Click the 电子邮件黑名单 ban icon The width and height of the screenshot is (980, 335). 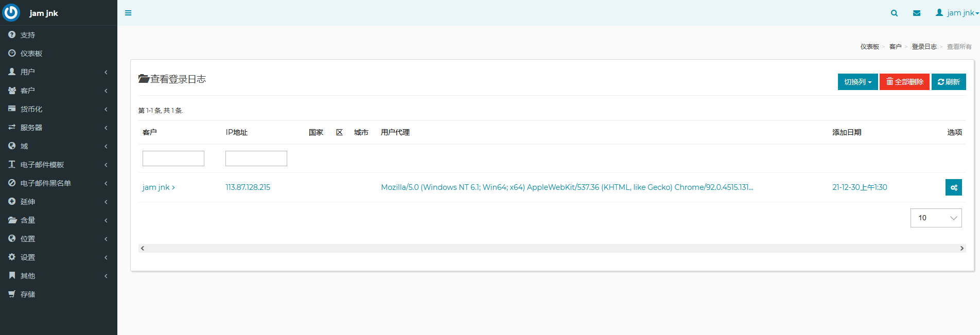(12, 183)
